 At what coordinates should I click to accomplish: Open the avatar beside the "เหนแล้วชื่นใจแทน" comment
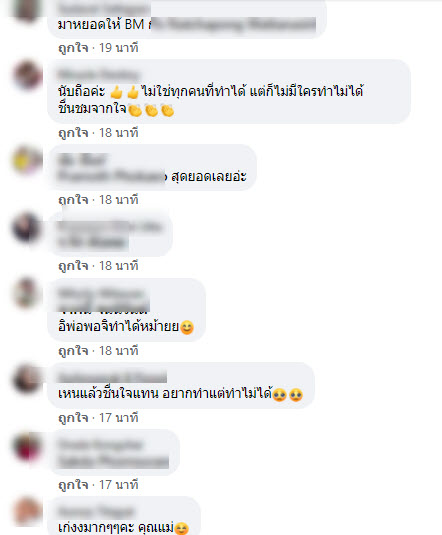point(27,378)
